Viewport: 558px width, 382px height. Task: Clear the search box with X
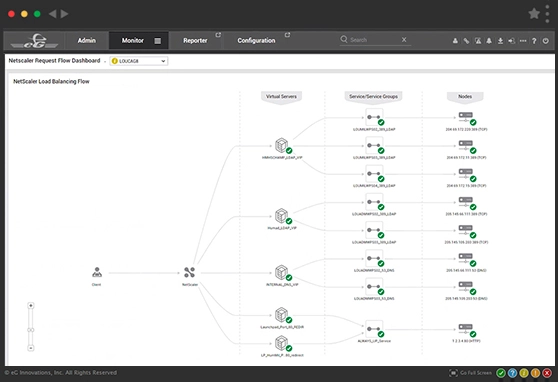point(404,40)
